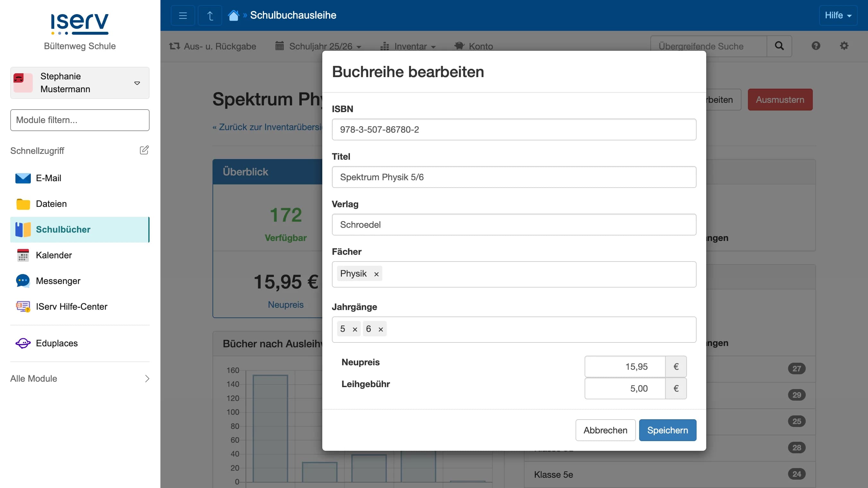Remove the Physik subject tag

tap(377, 273)
